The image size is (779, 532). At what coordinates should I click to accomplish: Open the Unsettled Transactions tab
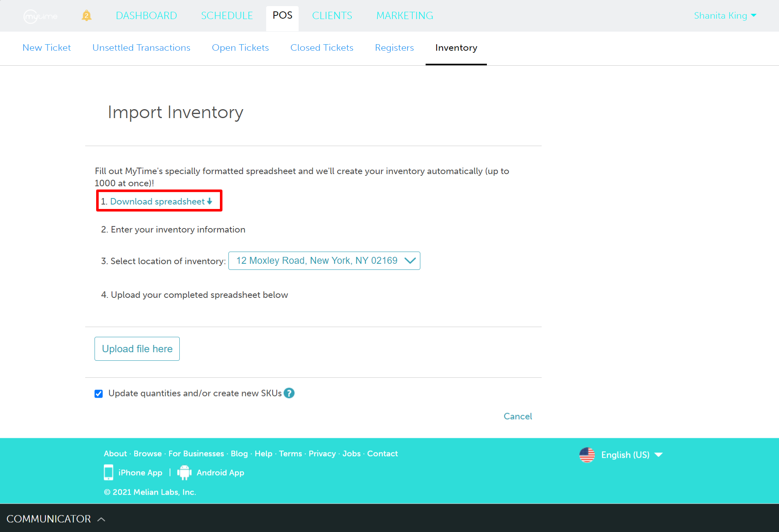click(141, 48)
